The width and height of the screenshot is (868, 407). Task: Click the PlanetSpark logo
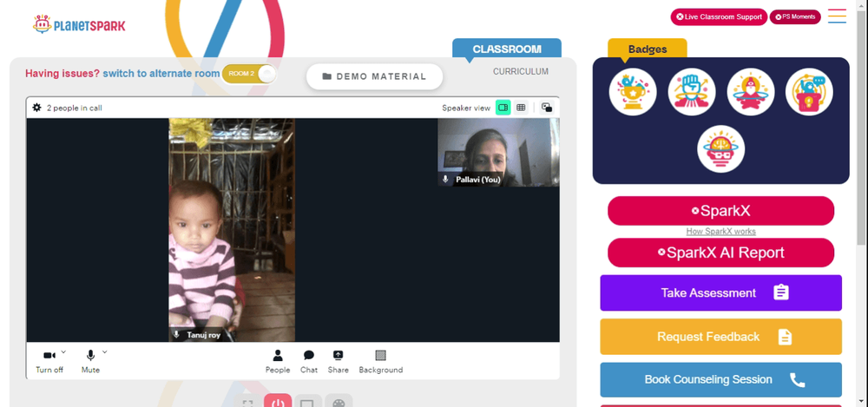click(x=79, y=24)
